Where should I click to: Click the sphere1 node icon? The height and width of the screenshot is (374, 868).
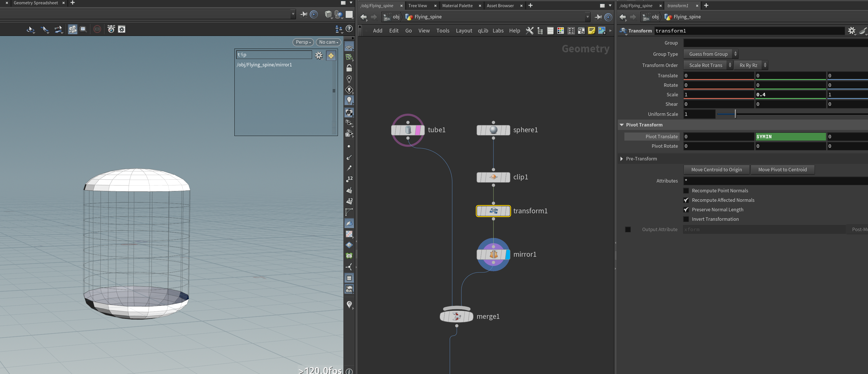coord(493,130)
